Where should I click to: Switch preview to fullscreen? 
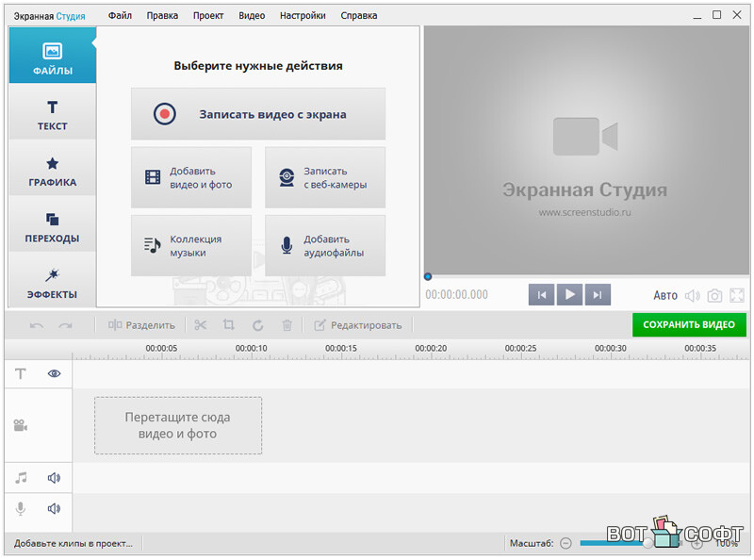[737, 295]
